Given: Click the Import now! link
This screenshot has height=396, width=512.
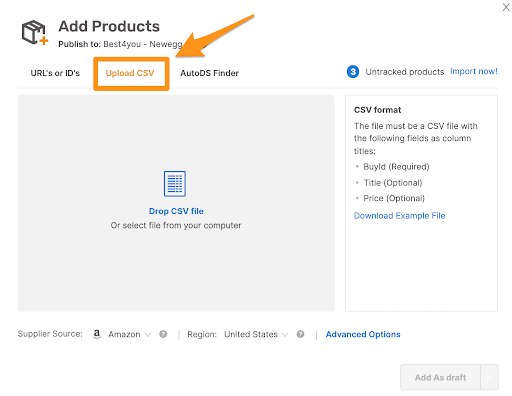Looking at the screenshot, I should [474, 71].
